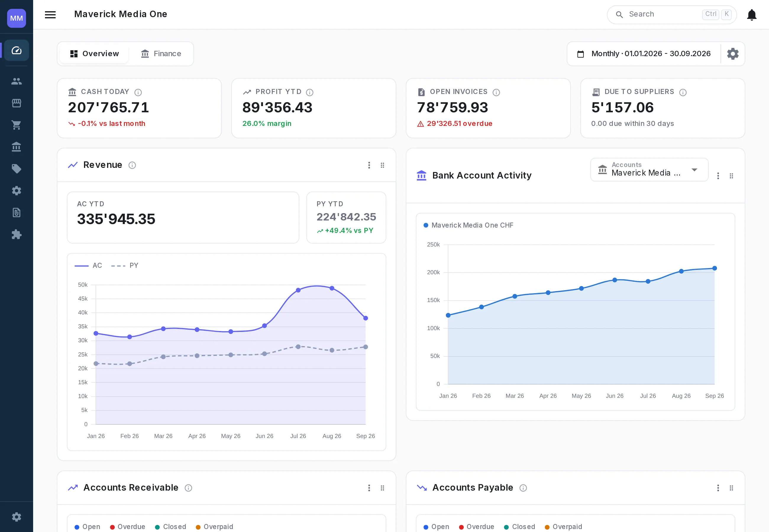Toggle the PY series in Revenue legend
Screen dimensions: 769x532
125,265
